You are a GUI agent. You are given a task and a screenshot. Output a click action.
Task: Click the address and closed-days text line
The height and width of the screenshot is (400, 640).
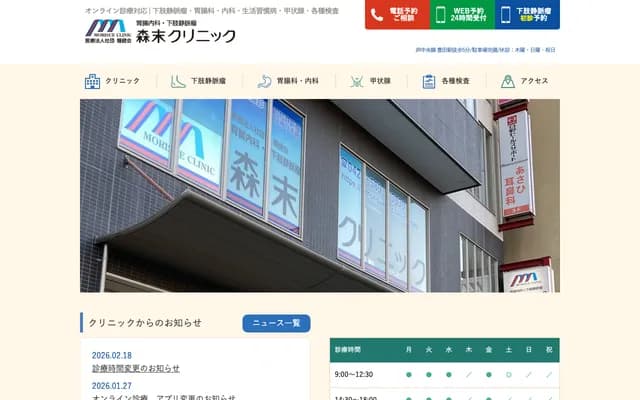point(485,50)
